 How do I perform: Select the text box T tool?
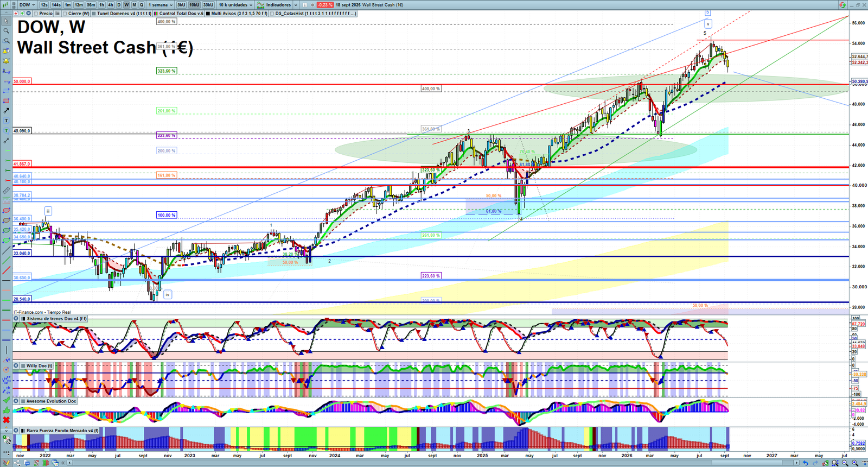tap(6, 121)
